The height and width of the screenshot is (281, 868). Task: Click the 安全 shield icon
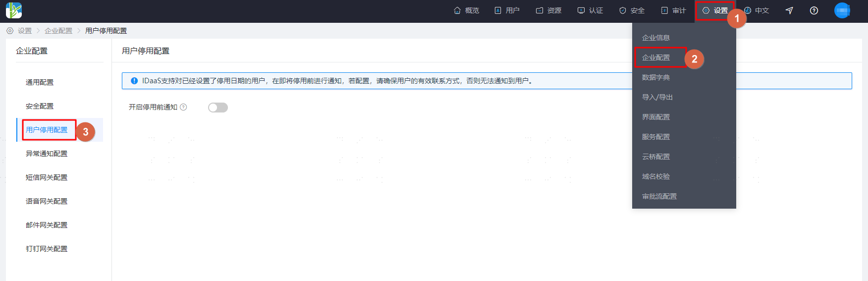[x=623, y=10]
